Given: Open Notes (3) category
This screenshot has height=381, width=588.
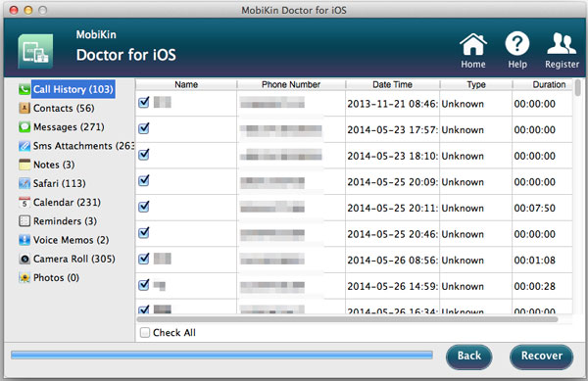Looking at the screenshot, I should pyautogui.click(x=54, y=165).
